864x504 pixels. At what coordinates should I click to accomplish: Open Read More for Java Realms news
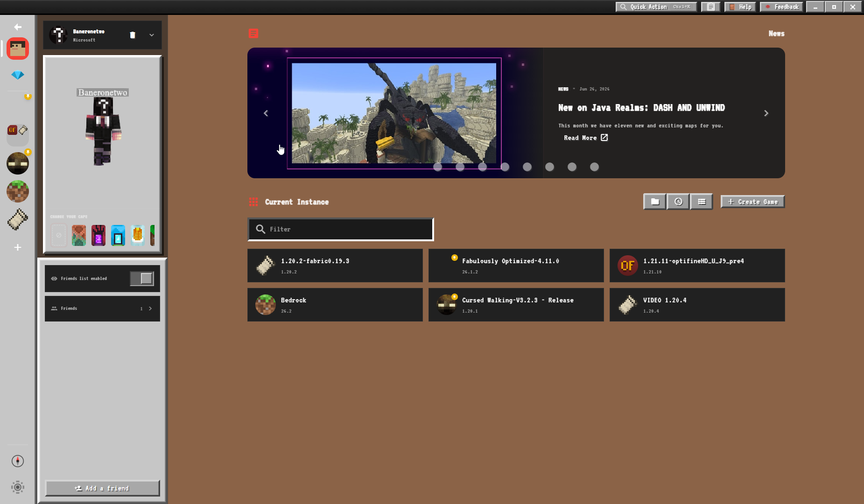click(x=586, y=138)
